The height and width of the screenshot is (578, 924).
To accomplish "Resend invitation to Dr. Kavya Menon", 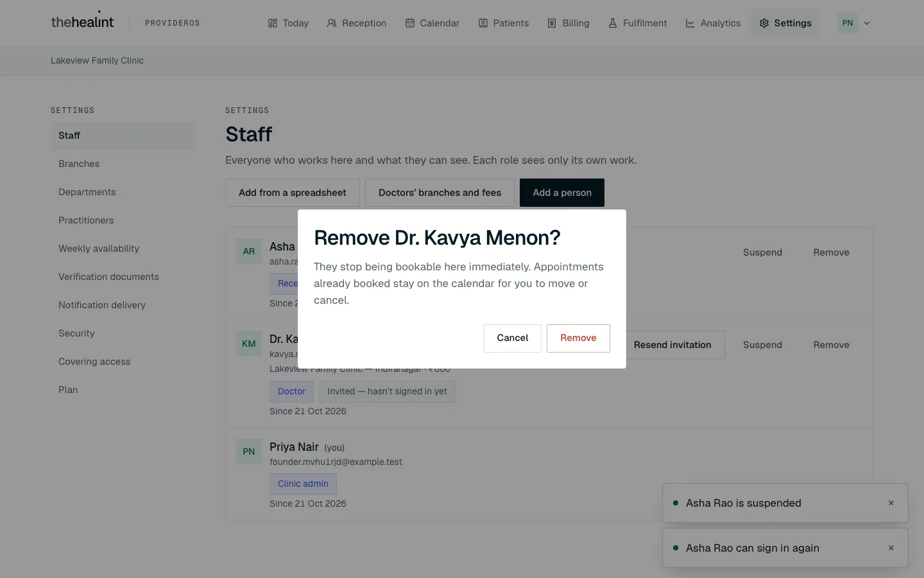I will pyautogui.click(x=672, y=345).
